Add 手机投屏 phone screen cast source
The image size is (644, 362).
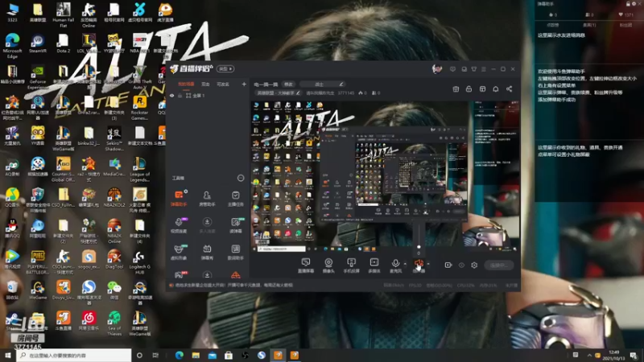click(x=351, y=265)
